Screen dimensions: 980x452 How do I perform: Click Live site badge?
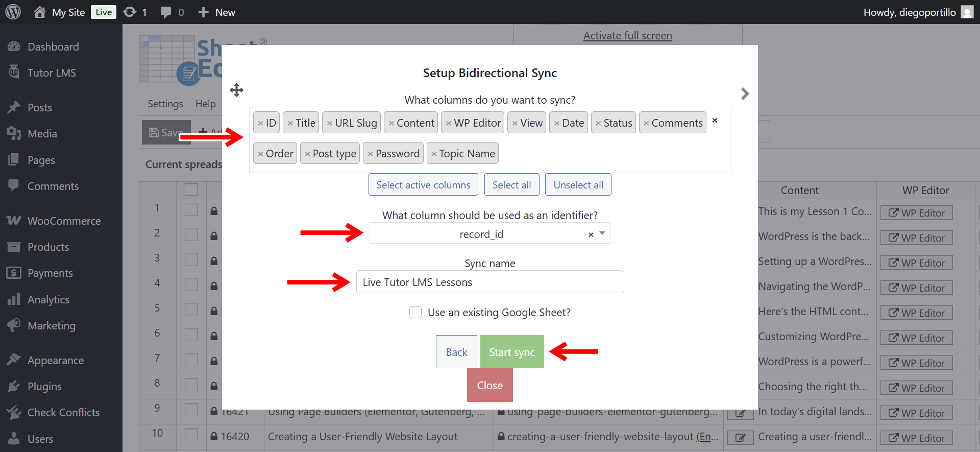click(x=104, y=12)
